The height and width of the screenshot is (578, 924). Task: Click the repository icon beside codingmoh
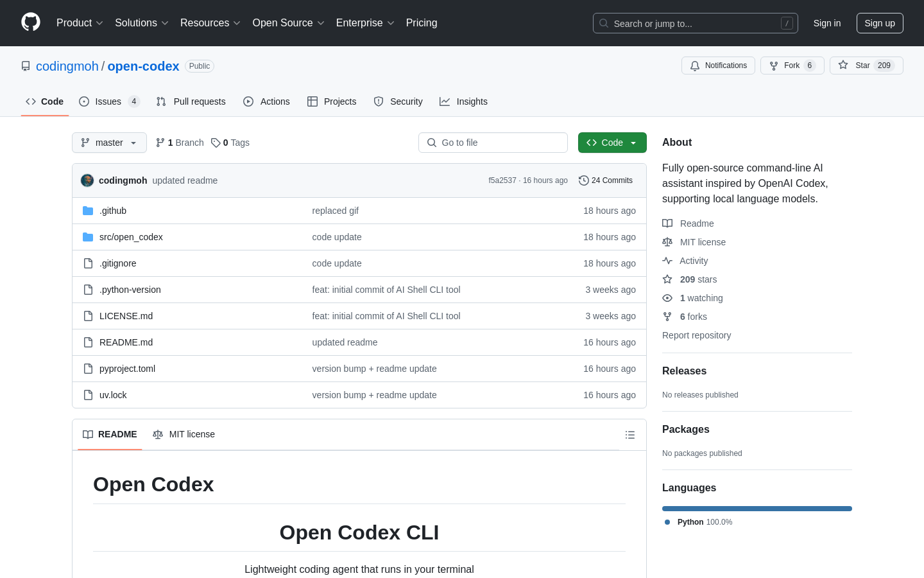pos(26,66)
